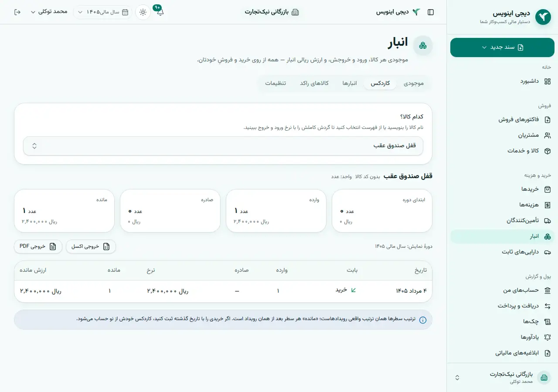Open the notifications bell icon
The image size is (558, 392).
160,12
